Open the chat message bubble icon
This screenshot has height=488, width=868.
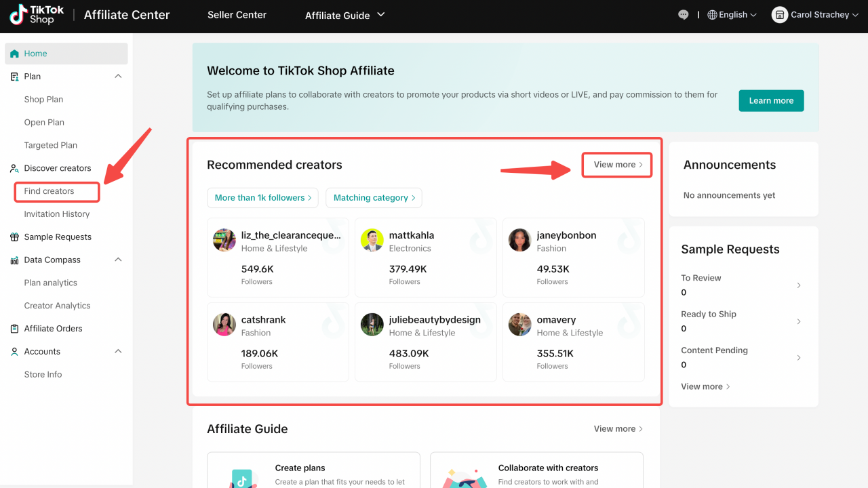684,15
